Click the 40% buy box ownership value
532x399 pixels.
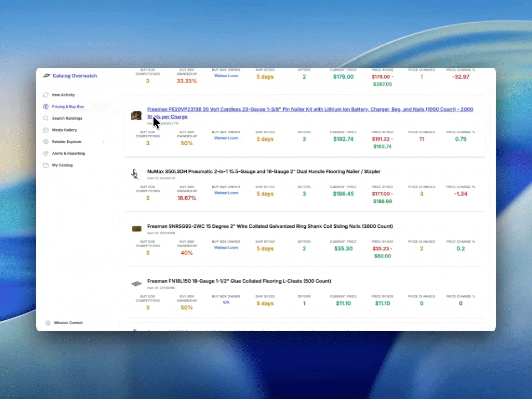(187, 253)
